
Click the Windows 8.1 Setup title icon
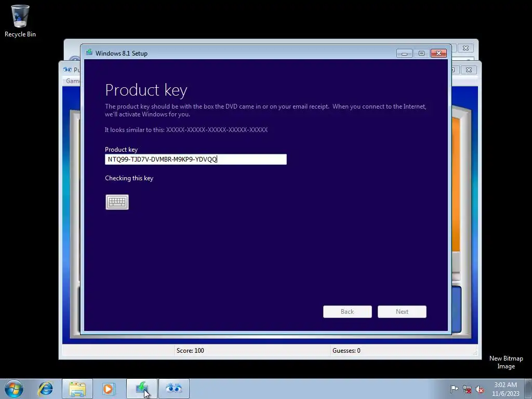tap(89, 52)
